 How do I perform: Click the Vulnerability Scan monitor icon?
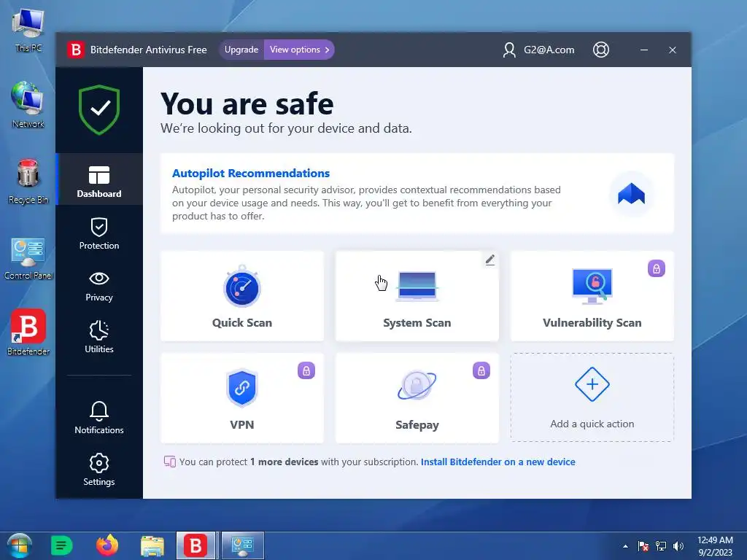[592, 286]
